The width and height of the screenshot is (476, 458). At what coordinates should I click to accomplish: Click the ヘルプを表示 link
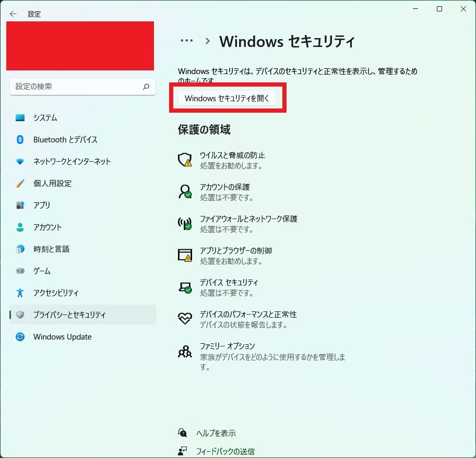click(216, 433)
